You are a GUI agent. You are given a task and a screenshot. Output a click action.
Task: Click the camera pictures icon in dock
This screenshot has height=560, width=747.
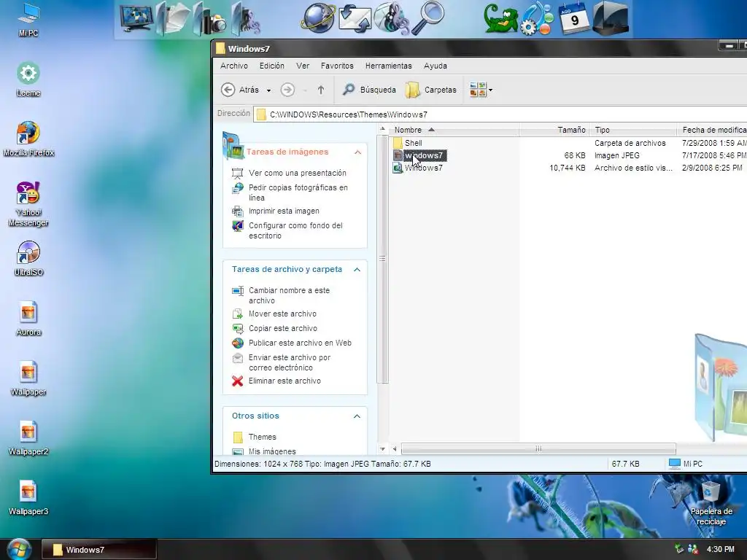[209, 20]
